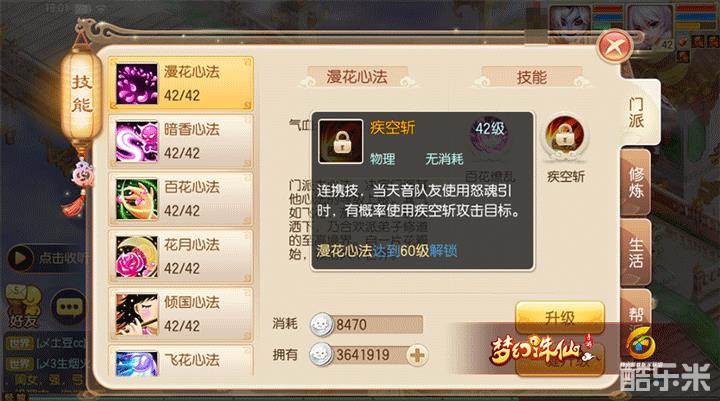720x401 pixels.
Task: Play the 点击收听 voice message
Action: 47,258
